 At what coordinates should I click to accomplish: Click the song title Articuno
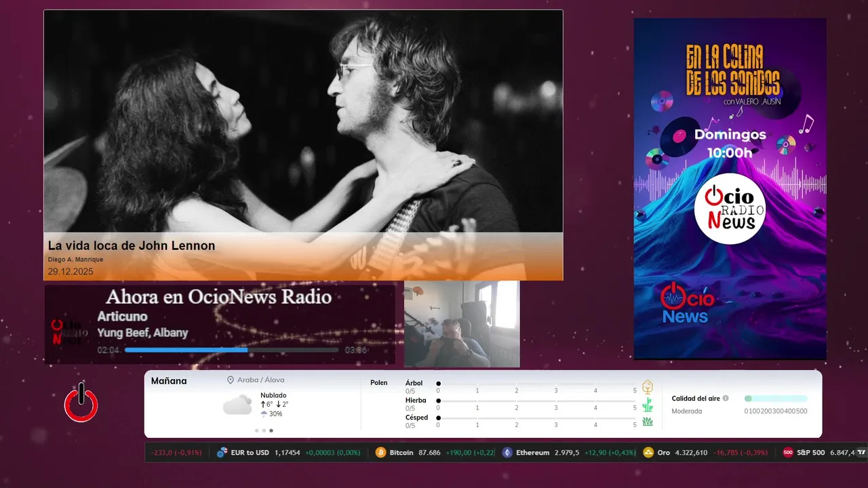pos(122,317)
